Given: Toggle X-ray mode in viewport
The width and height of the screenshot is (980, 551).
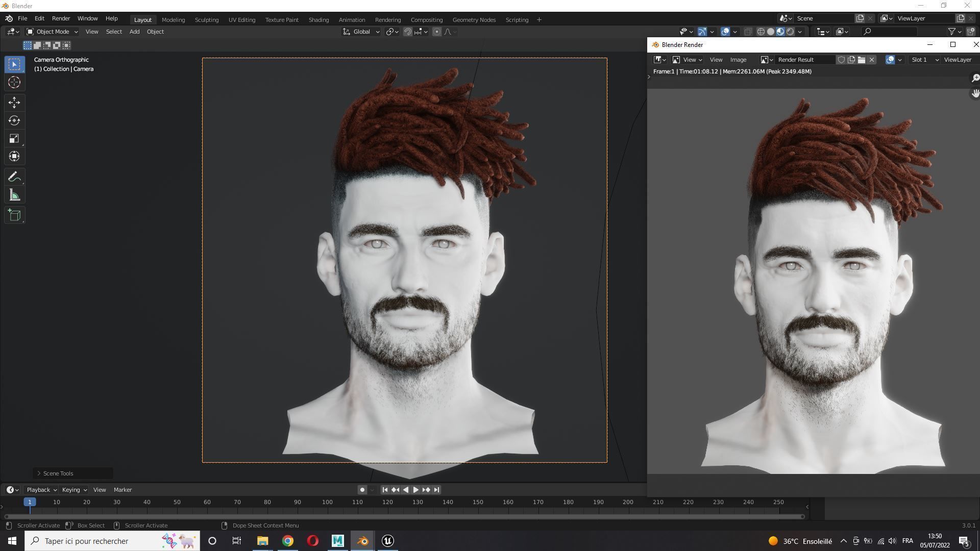Looking at the screenshot, I should point(748,32).
